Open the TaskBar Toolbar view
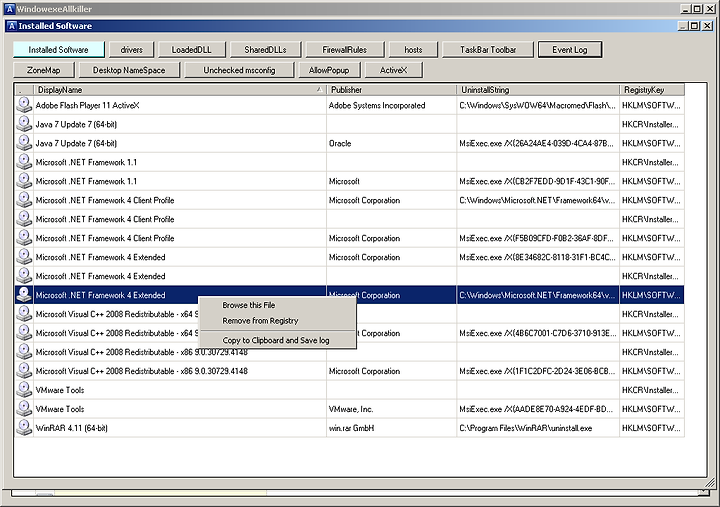Image resolution: width=720 pixels, height=507 pixels. click(488, 50)
